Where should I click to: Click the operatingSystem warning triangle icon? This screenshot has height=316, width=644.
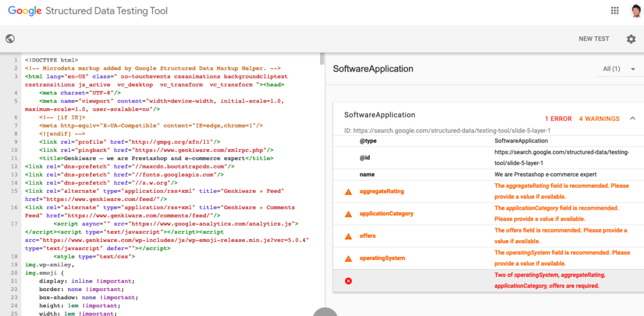pyautogui.click(x=348, y=259)
